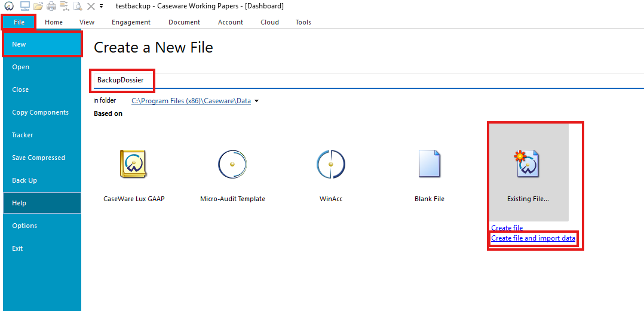Open the Cloud ribbon tab
Image resolution: width=644 pixels, height=311 pixels.
point(270,22)
